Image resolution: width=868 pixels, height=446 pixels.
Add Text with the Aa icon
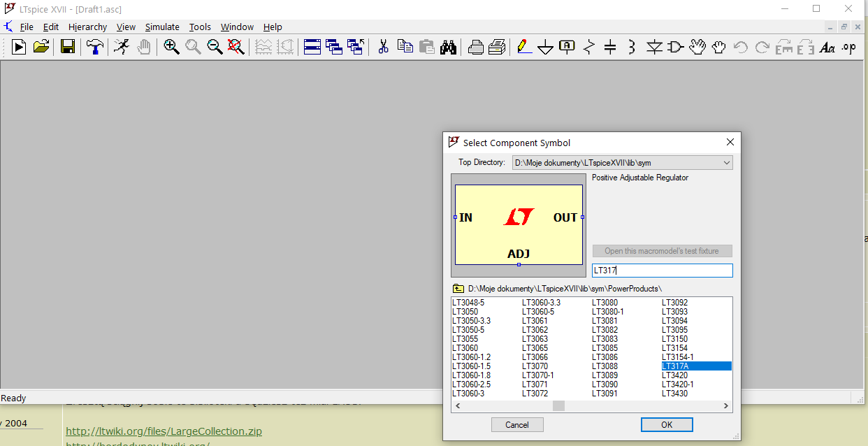[x=827, y=47]
